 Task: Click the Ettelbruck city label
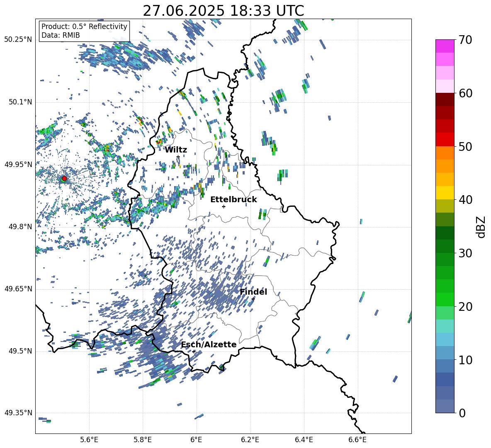point(233,200)
